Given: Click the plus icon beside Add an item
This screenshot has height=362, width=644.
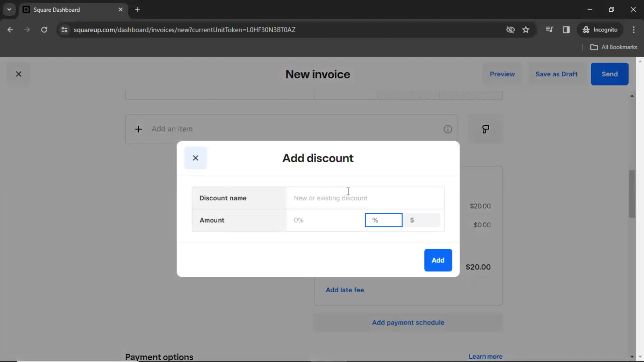Looking at the screenshot, I should [139, 129].
